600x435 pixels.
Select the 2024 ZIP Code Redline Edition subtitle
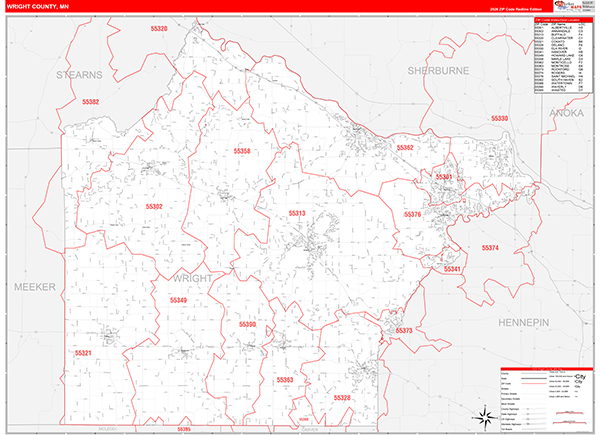[x=517, y=9]
